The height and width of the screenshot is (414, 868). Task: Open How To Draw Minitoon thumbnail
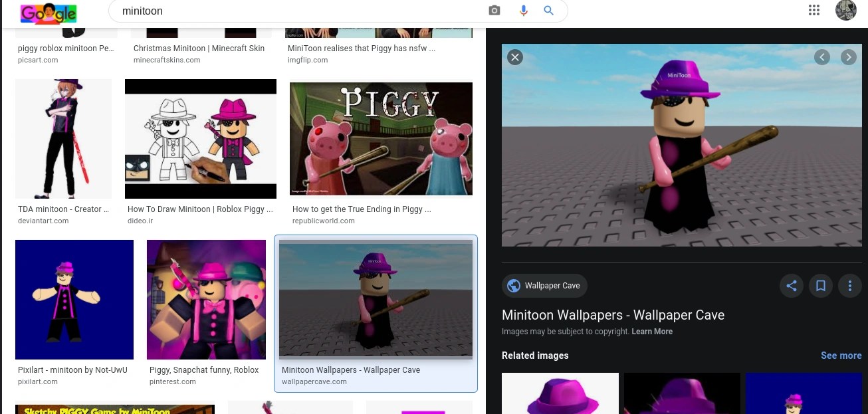[201, 139]
